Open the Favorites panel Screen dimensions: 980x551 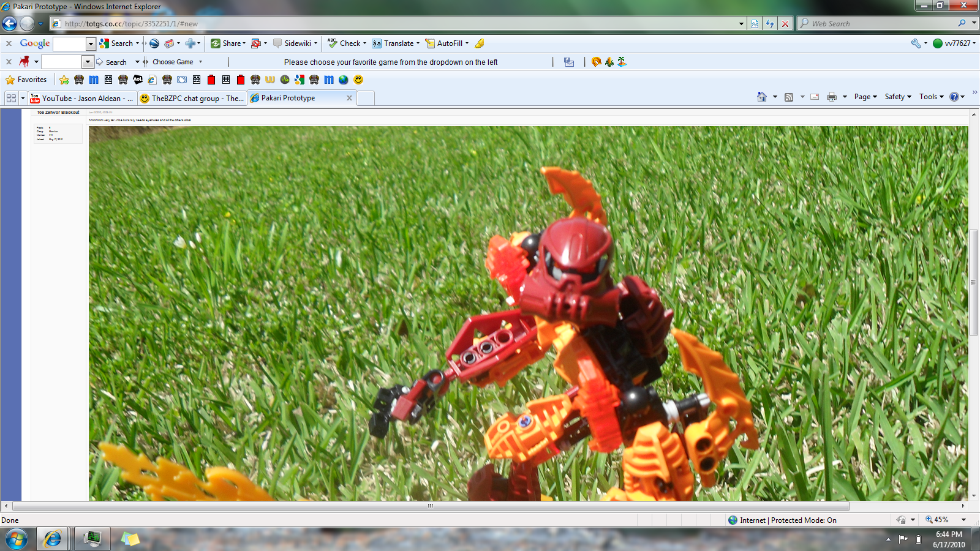[26, 80]
